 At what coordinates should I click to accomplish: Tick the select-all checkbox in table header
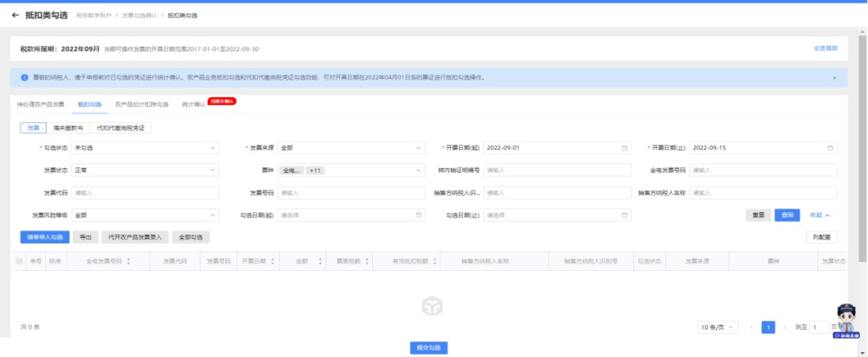pyautogui.click(x=19, y=261)
